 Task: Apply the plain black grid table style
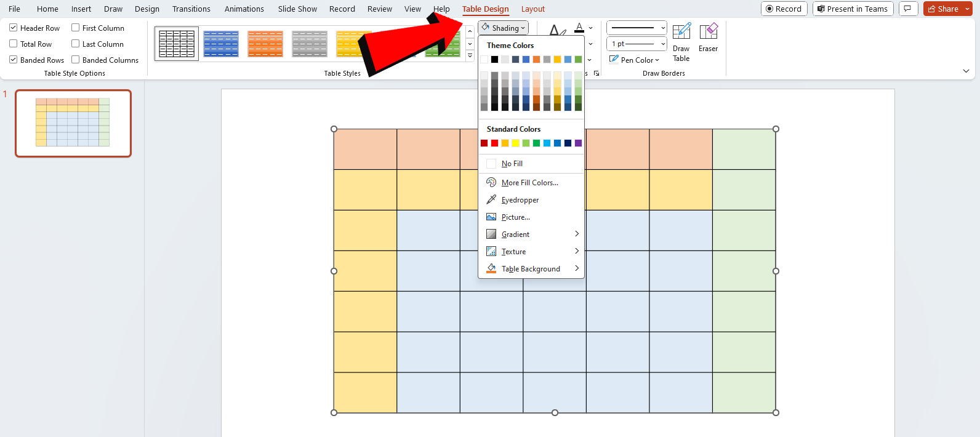click(177, 44)
